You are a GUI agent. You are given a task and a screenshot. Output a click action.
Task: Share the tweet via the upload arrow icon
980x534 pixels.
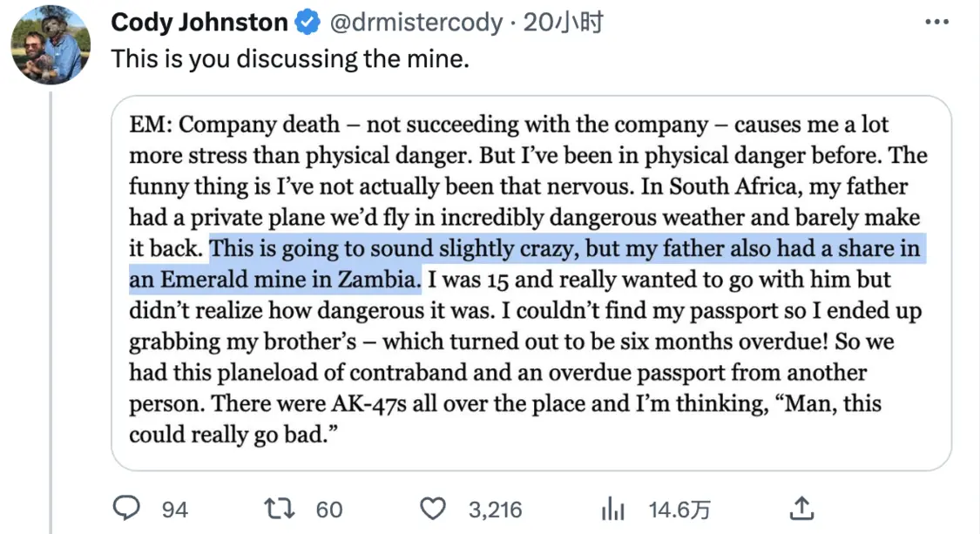[x=801, y=508]
